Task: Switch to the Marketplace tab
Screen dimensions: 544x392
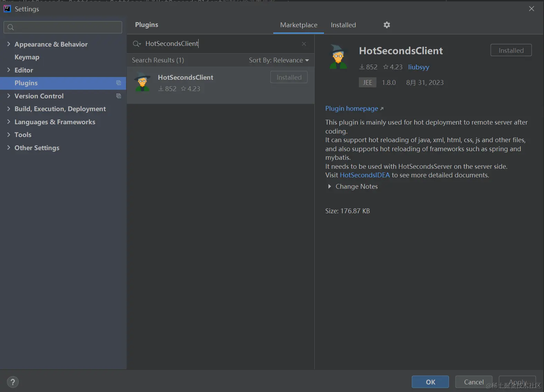Action: [298, 25]
